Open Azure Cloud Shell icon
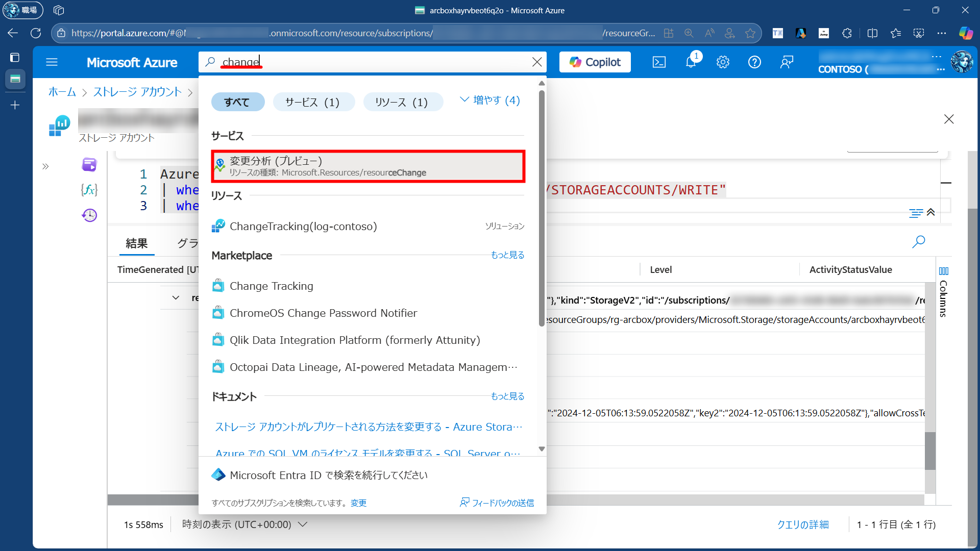The image size is (980, 551). [x=659, y=62]
